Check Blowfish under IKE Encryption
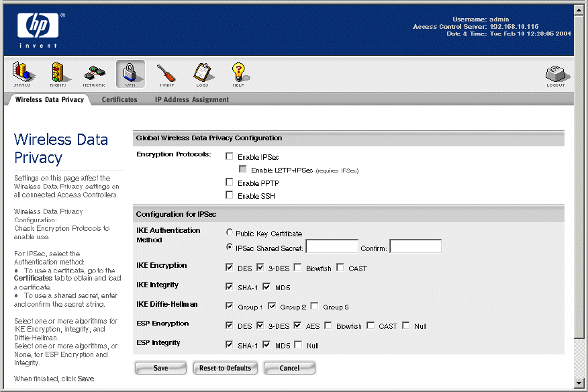 click(298, 267)
